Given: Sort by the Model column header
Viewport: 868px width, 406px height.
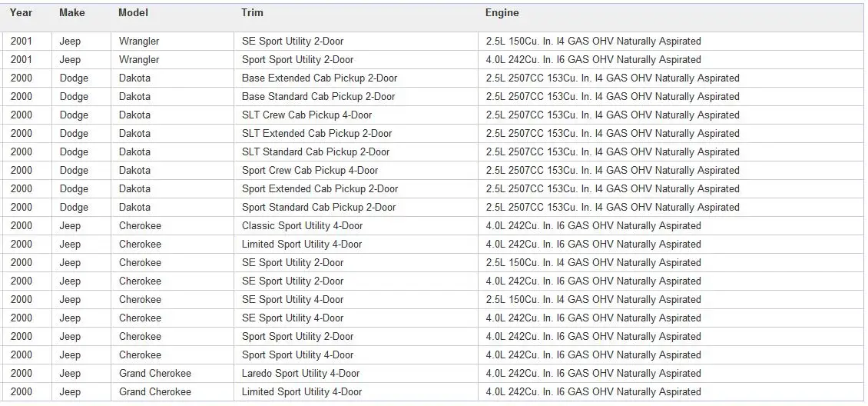Looking at the screenshot, I should tap(133, 13).
